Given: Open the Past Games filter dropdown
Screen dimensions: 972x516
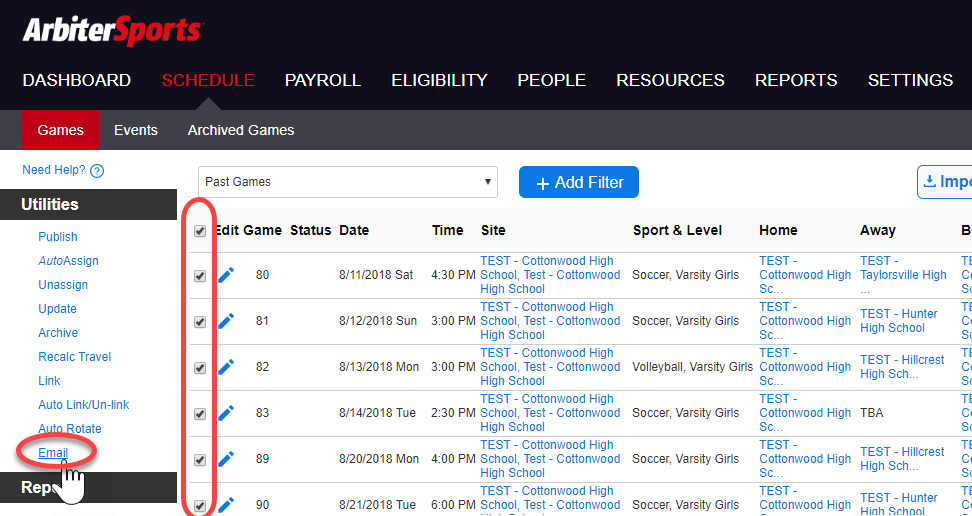Looking at the screenshot, I should point(348,182).
